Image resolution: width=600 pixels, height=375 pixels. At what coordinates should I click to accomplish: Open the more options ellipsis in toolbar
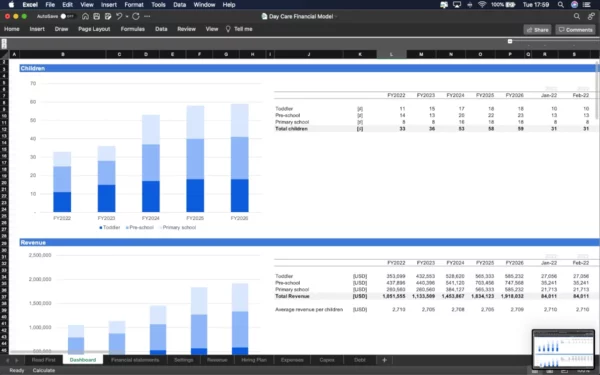pyautogui.click(x=147, y=16)
